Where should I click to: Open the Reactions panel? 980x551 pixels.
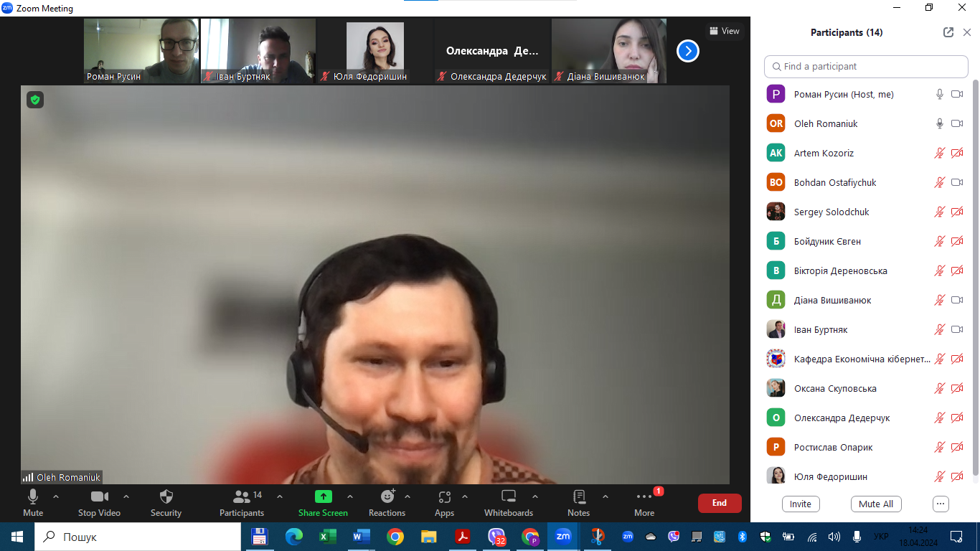tap(387, 496)
